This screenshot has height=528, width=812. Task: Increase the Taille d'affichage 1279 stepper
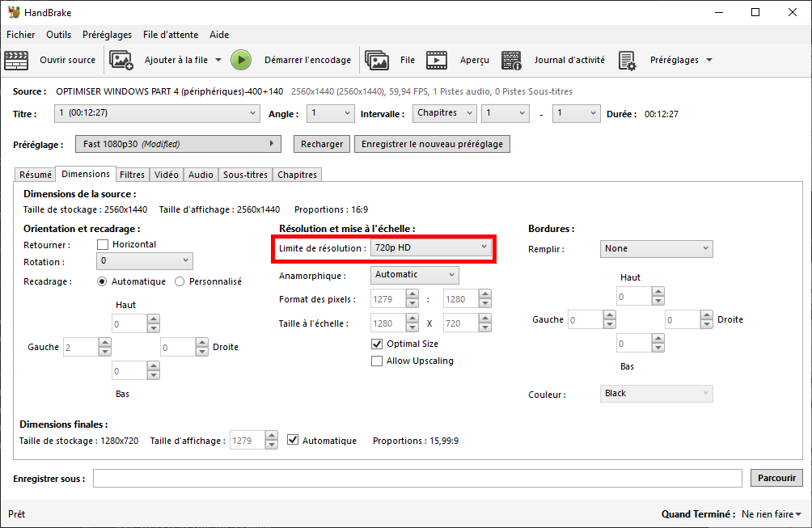[272, 436]
